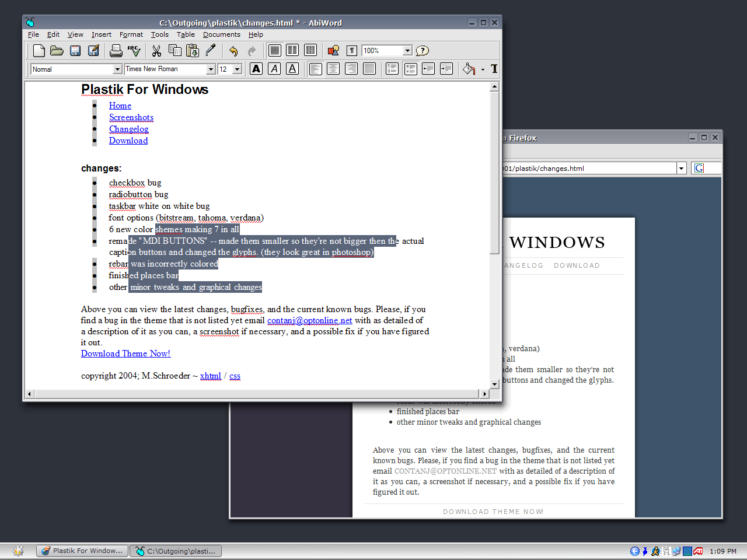Screen dimensions: 747x560
Task: Create a new document in AbiWord
Action: tap(39, 51)
